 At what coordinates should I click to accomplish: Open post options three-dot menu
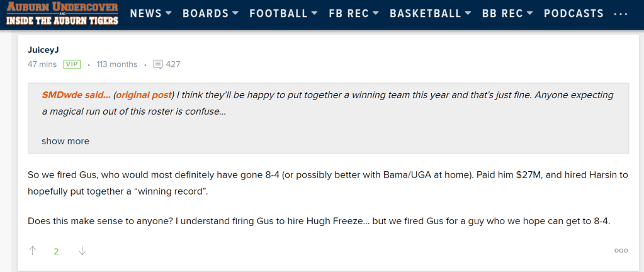[621, 251]
